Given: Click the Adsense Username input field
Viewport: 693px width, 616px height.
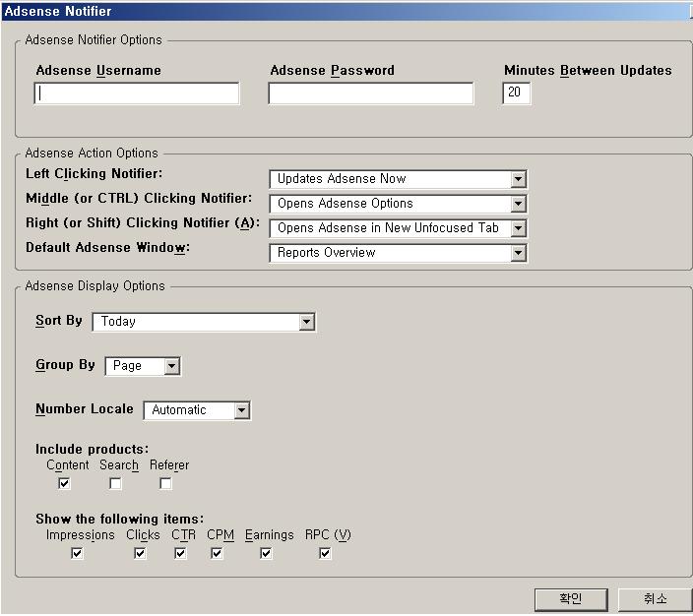Looking at the screenshot, I should (x=137, y=93).
